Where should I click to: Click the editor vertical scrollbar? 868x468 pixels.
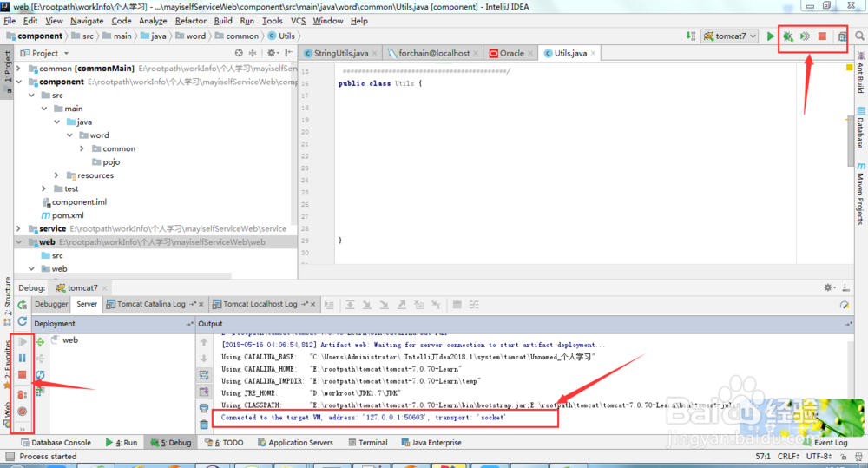850,142
